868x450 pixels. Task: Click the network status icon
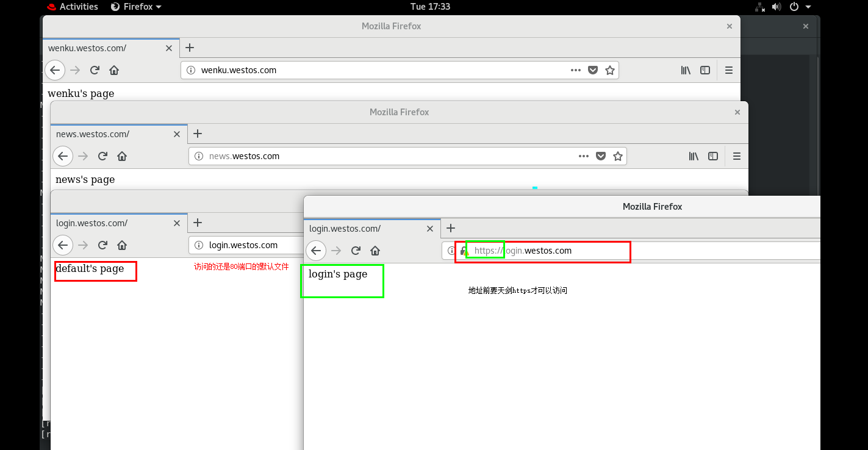pyautogui.click(x=760, y=7)
